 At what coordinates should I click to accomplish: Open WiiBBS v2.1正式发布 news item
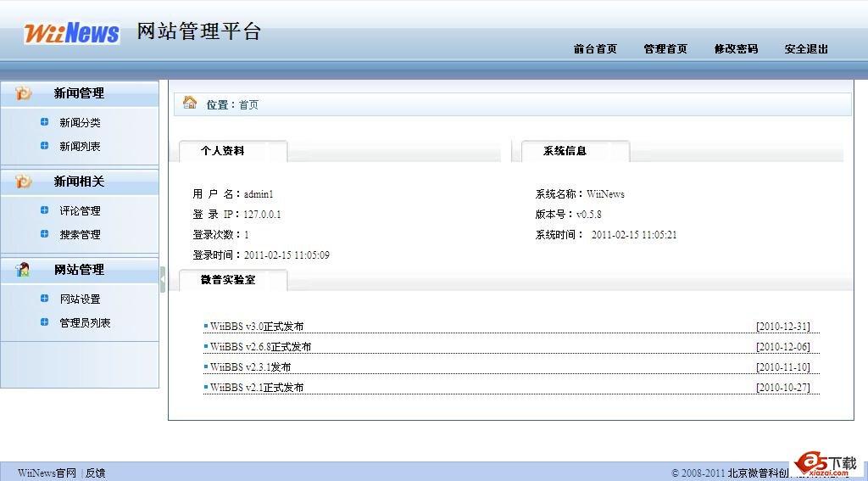pos(257,388)
